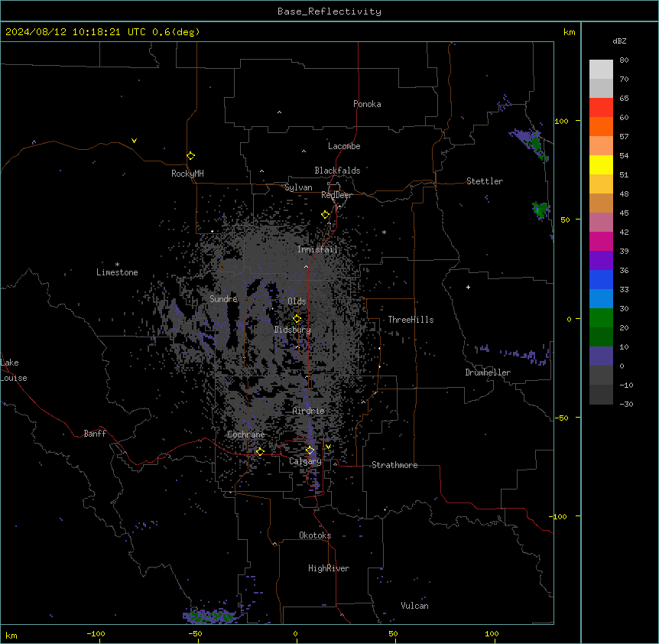Select the Sylvan label on the map

click(x=298, y=187)
